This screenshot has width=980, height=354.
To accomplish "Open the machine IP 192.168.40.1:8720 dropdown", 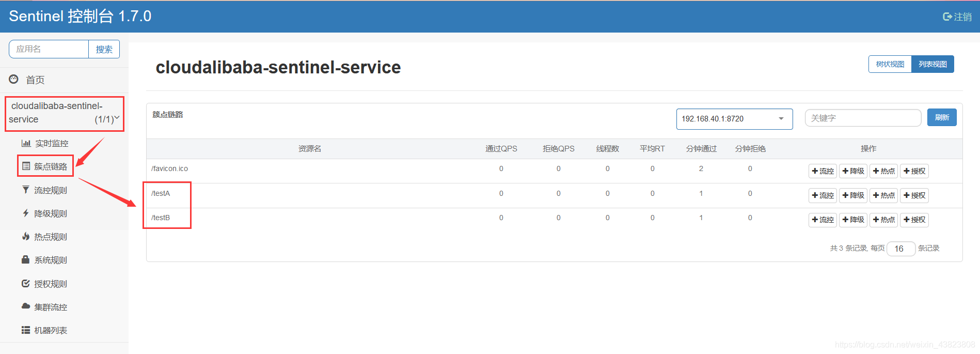I will coord(734,119).
